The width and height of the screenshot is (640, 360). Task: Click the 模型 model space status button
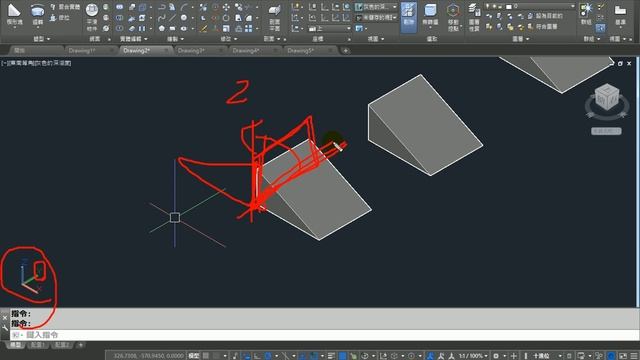click(x=194, y=356)
